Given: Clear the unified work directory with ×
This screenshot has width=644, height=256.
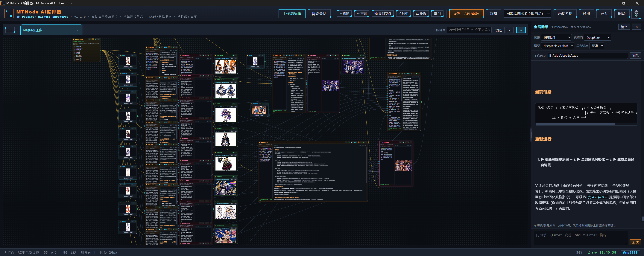Looking at the screenshot, I should click(x=510, y=30).
